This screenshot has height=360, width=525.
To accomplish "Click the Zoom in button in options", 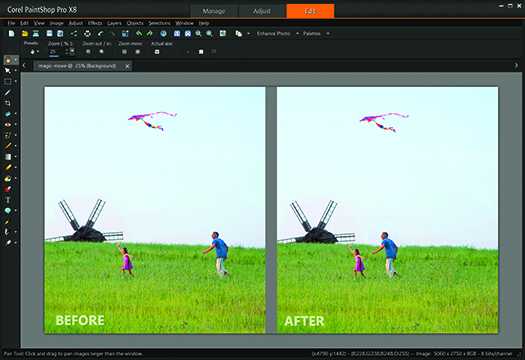I will tap(101, 52).
